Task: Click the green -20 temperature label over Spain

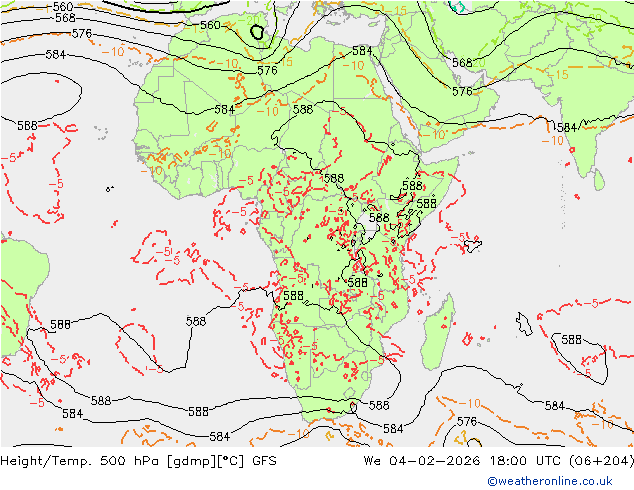Action: pyautogui.click(x=249, y=20)
